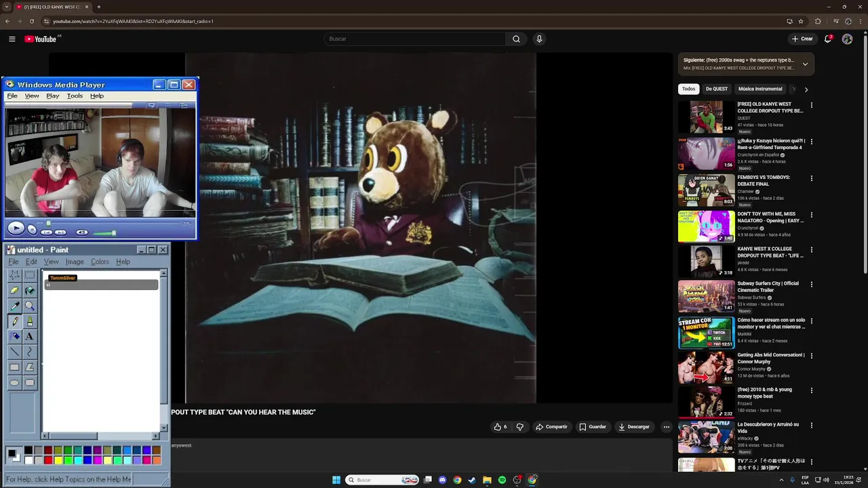Select the Todos filter chip
This screenshot has width=868, height=488.
(x=688, y=89)
